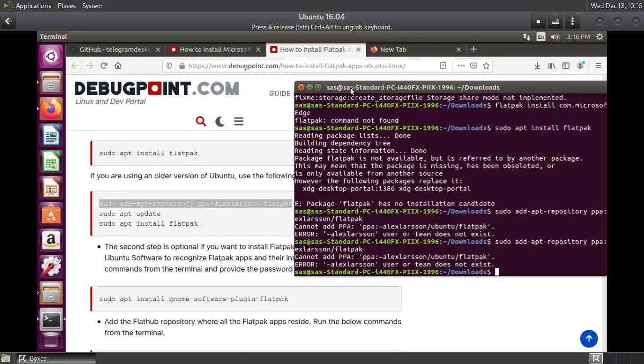The height and width of the screenshot is (364, 644).
Task: Click the Terminal icon in Unity launcher
Action: 51,319
